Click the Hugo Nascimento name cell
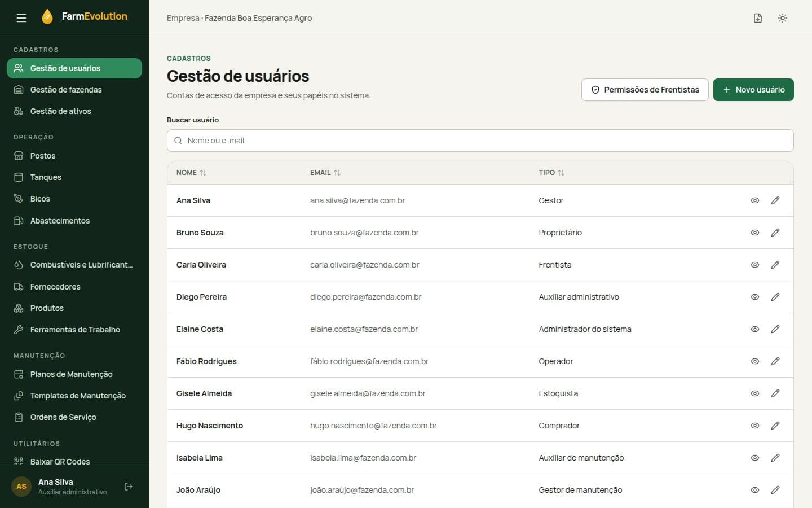The width and height of the screenshot is (812, 508). [x=210, y=426]
